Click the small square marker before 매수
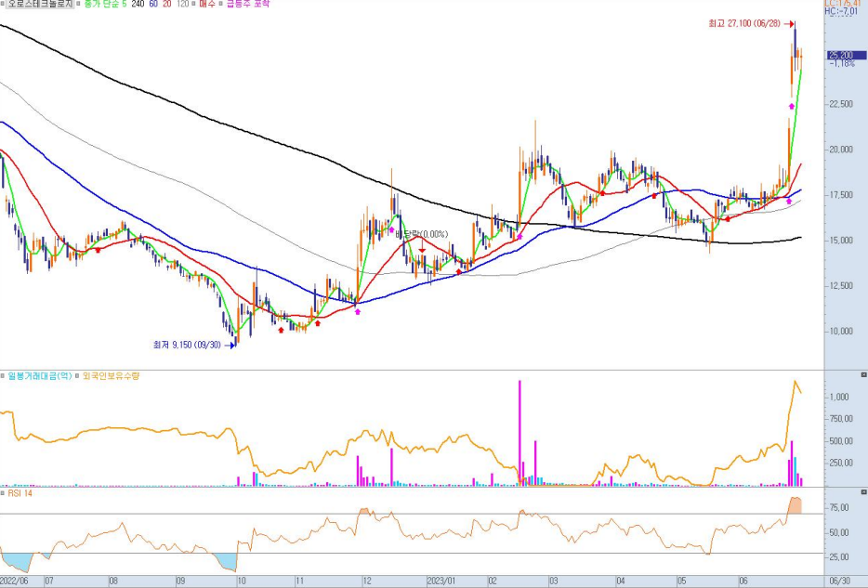868x588 pixels. [194, 4]
